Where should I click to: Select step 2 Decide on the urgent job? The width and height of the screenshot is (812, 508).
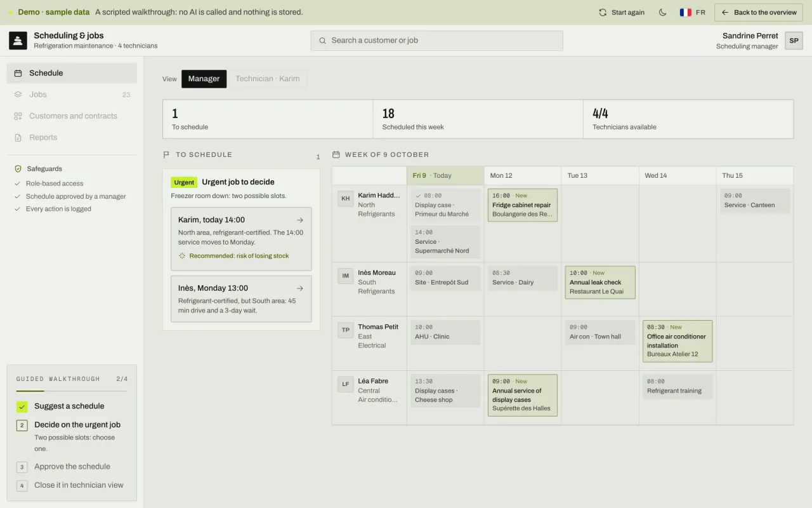(72, 436)
